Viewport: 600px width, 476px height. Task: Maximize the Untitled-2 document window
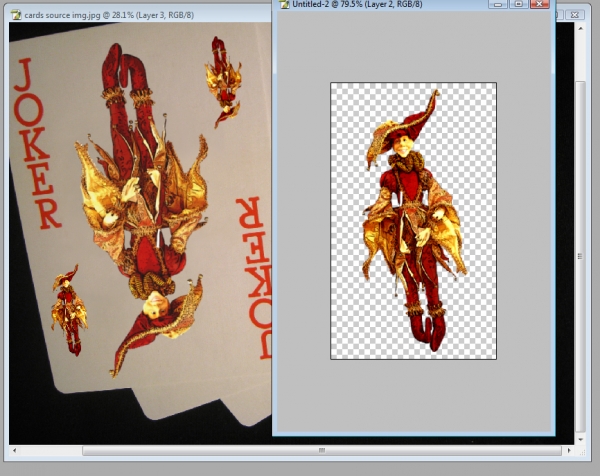coord(518,4)
